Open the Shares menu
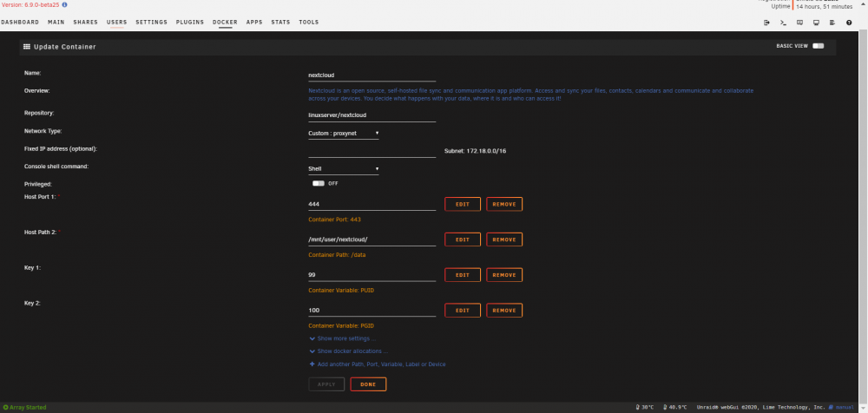 tap(85, 23)
